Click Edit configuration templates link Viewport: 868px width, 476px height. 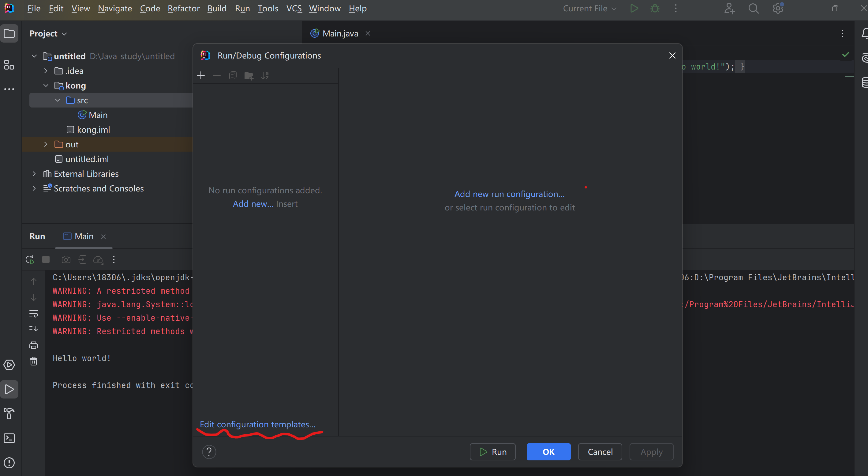tap(257, 424)
